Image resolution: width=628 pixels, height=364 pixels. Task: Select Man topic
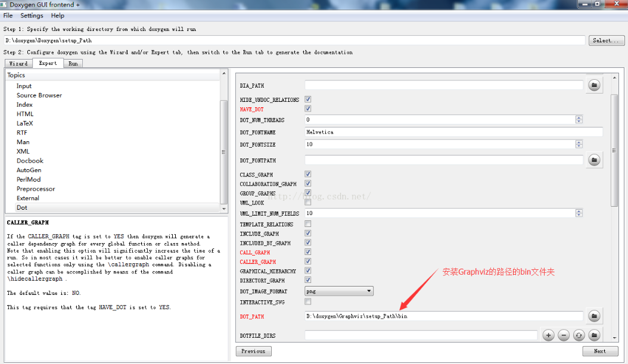pyautogui.click(x=23, y=142)
